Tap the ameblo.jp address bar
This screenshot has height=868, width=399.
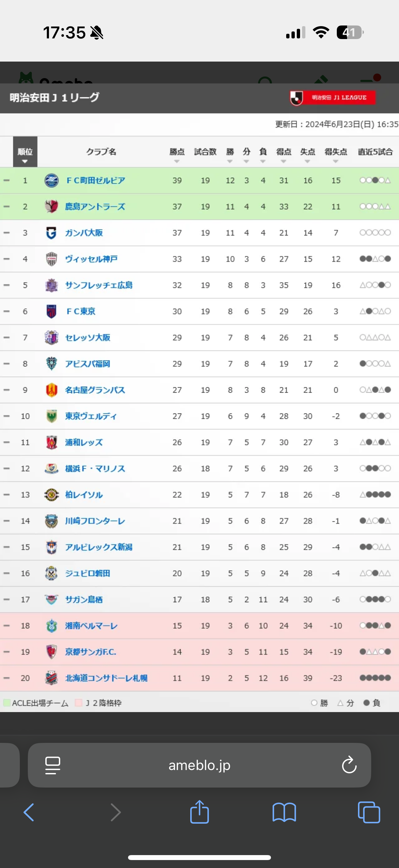(x=199, y=765)
